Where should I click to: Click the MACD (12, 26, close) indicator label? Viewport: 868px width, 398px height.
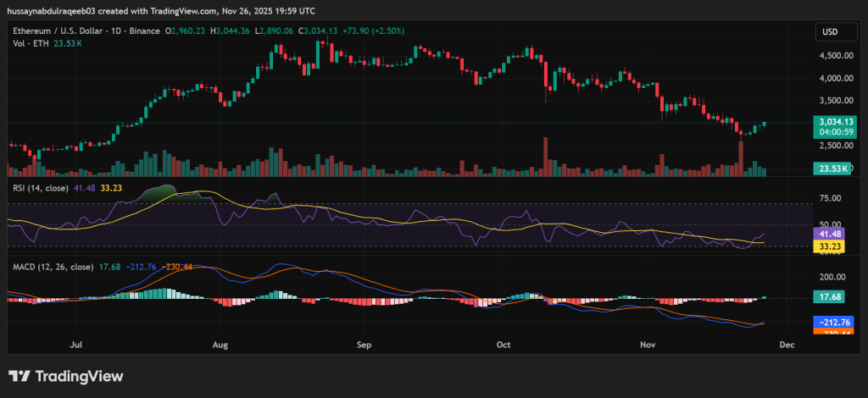coord(52,267)
